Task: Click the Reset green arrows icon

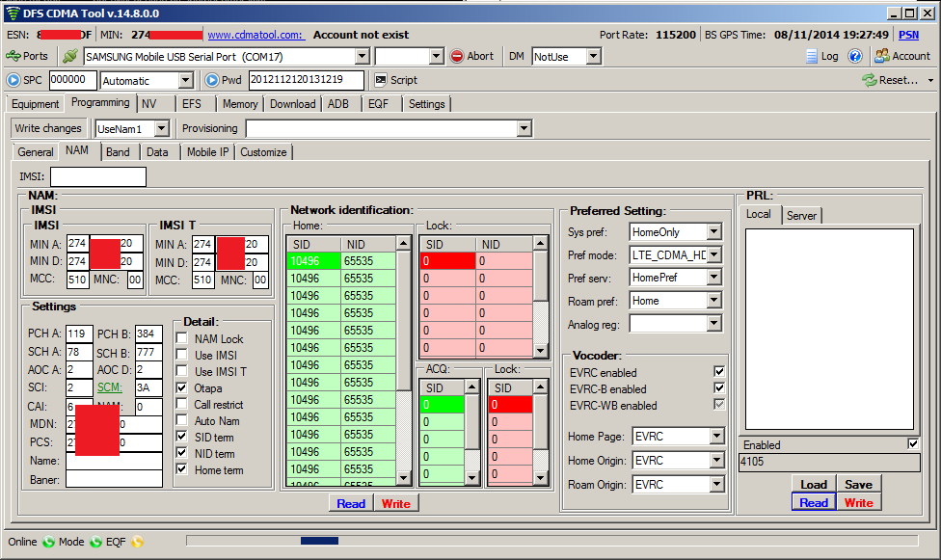Action: point(869,80)
